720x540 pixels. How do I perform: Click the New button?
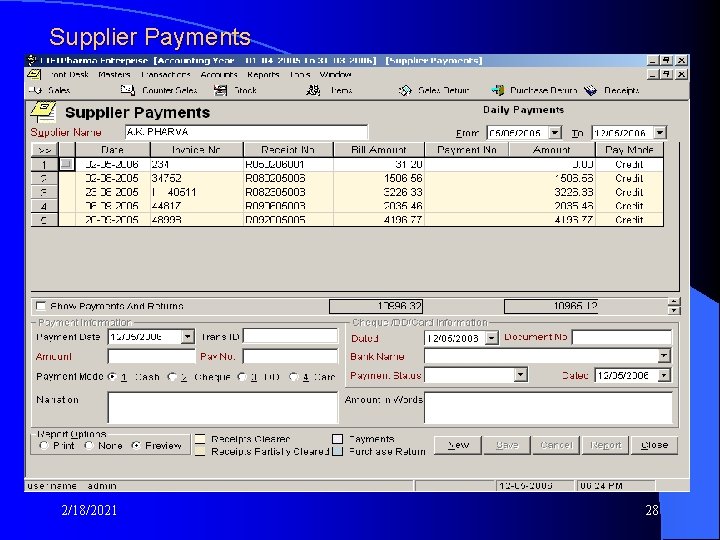coord(458,445)
